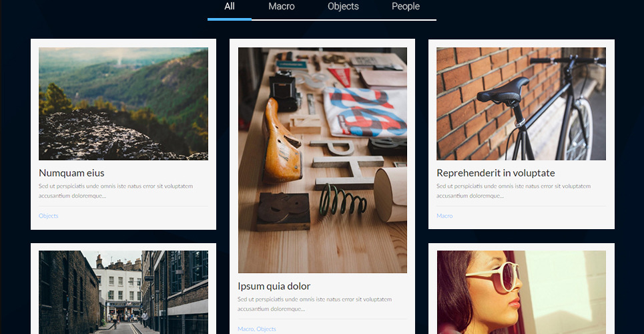Open the wooden desk objects photo
This screenshot has height=334, width=644.
pyautogui.click(x=322, y=160)
